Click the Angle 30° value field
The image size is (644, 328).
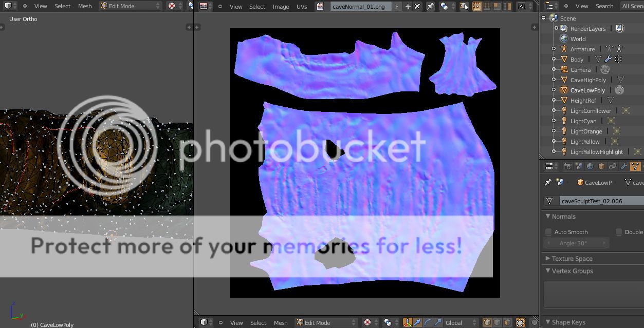tap(576, 243)
